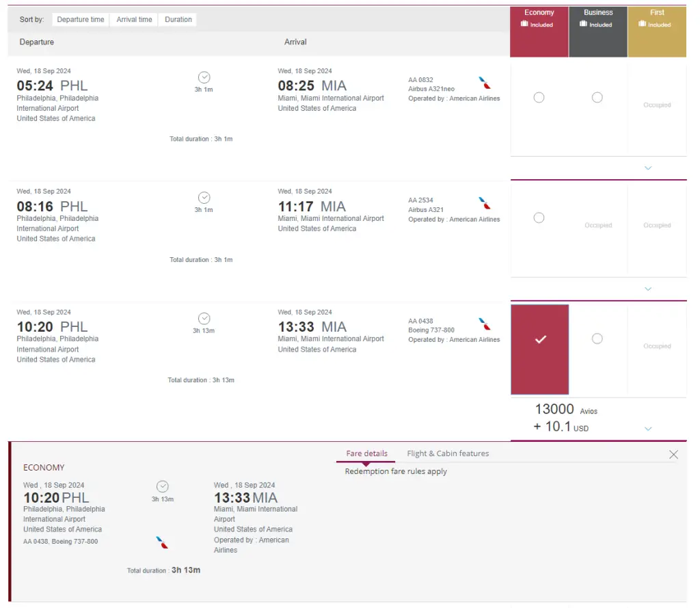
Task: Click American Airlines logo for flight AA 0438
Action: [485, 324]
